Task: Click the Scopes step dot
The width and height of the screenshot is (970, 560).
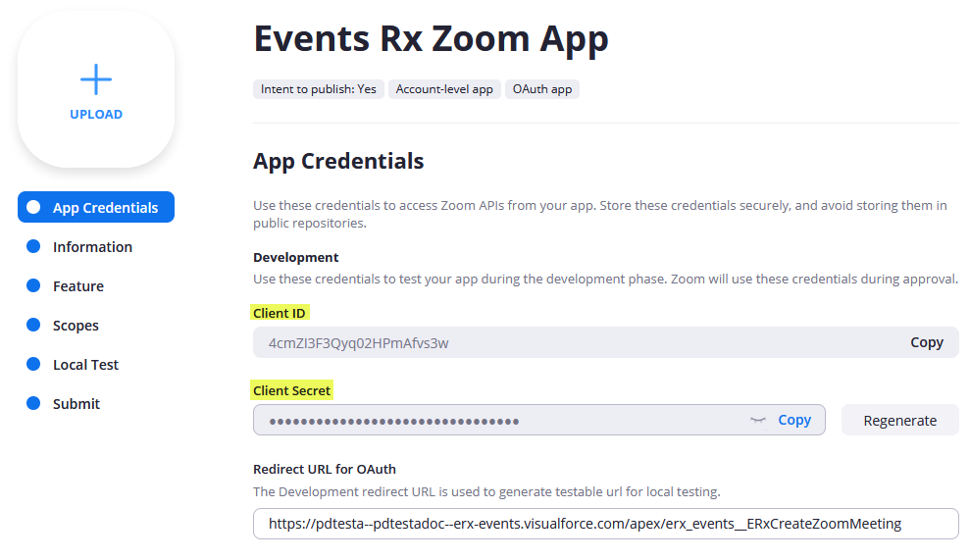Action: [33, 325]
